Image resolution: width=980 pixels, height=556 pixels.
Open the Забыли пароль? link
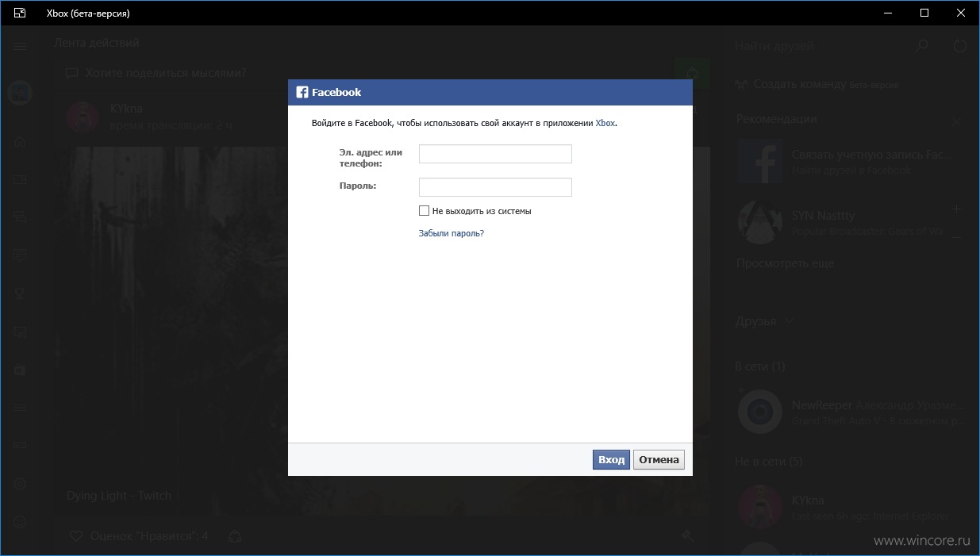[x=451, y=233]
